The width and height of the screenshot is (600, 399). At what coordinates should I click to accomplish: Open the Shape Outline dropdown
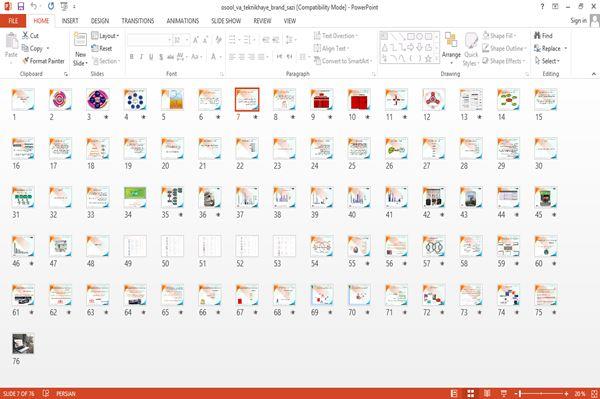(504, 48)
